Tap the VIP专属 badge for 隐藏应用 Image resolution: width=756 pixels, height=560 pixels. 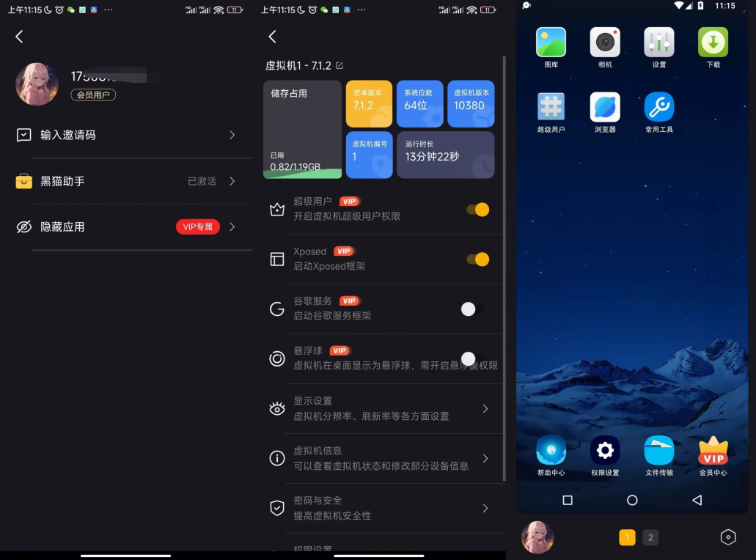198,227
